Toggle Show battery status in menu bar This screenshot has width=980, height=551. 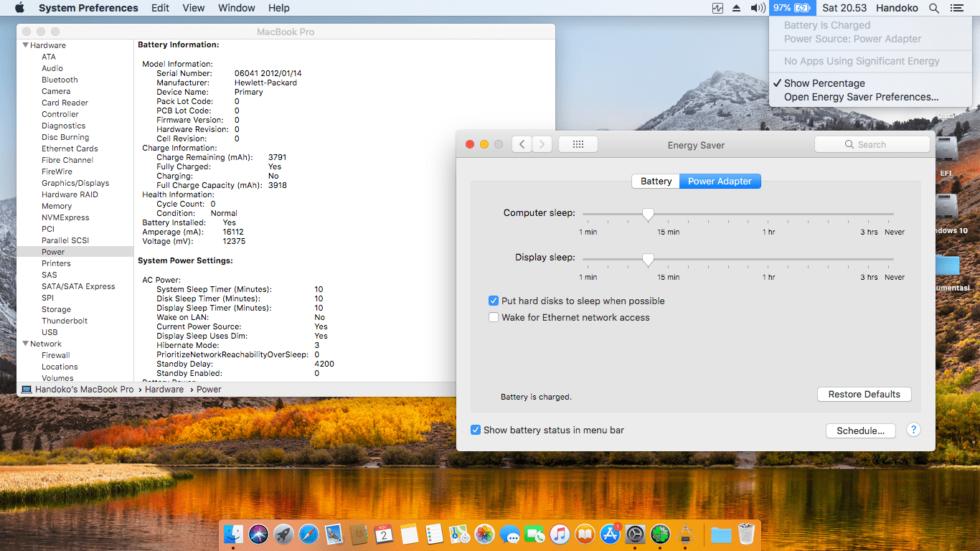click(x=476, y=430)
